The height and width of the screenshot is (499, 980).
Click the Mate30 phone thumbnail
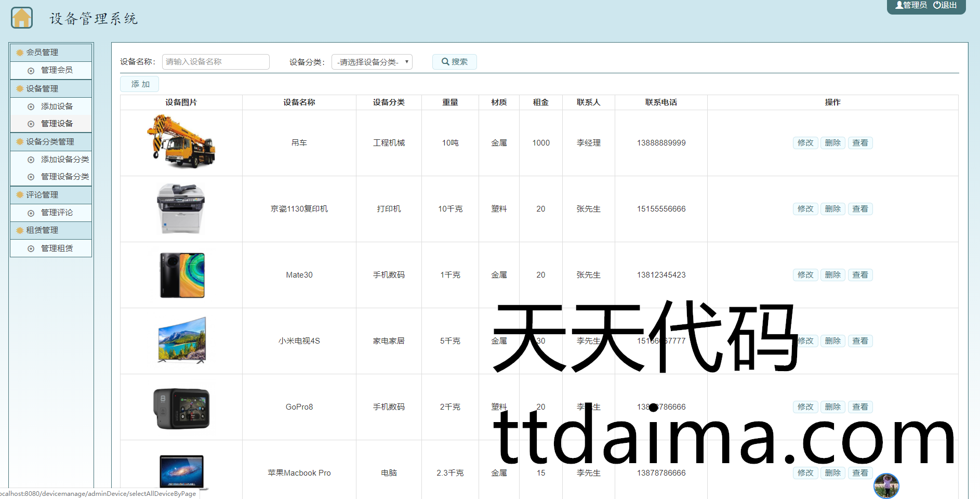pyautogui.click(x=182, y=275)
